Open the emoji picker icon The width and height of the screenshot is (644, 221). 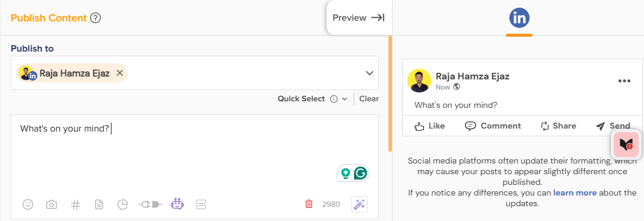coord(28,204)
